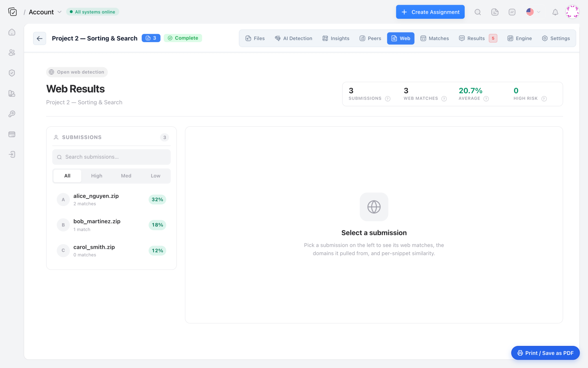Select the Web tab
Screen dimensions: 588x368
401,38
